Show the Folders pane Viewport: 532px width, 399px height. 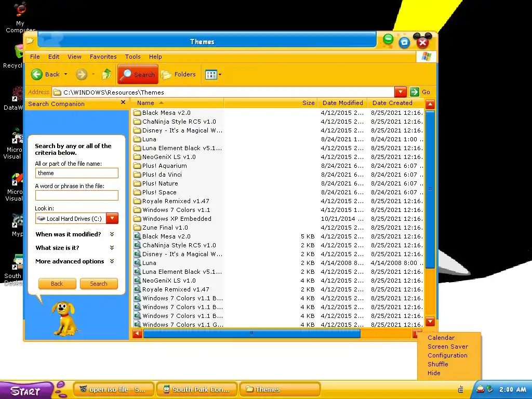[x=179, y=74]
